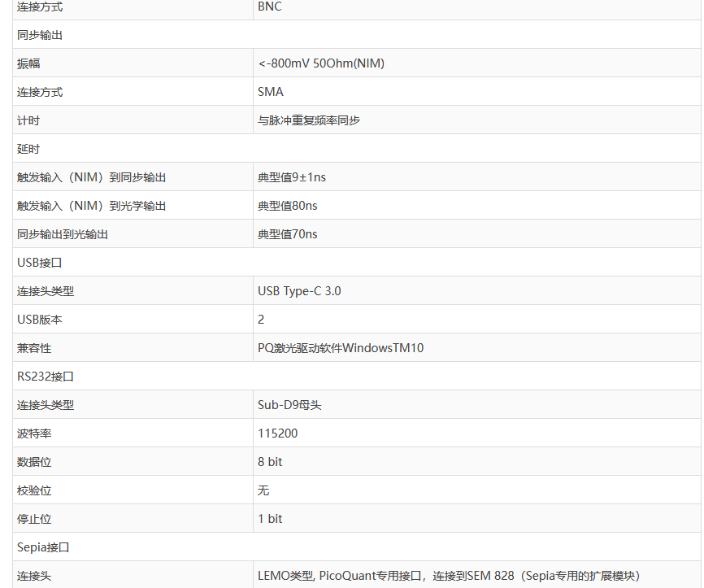Click the USB接口 section header
Viewport: 704px width, 588px height.
point(40,263)
